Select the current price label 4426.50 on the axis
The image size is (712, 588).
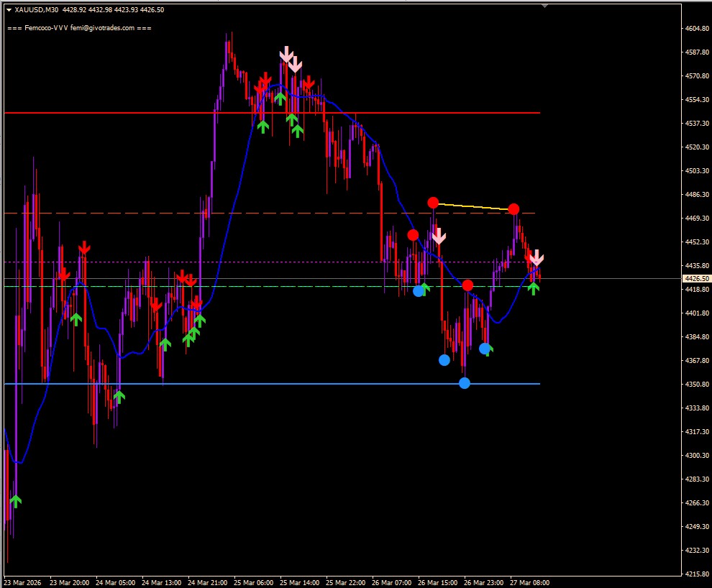[695, 277]
